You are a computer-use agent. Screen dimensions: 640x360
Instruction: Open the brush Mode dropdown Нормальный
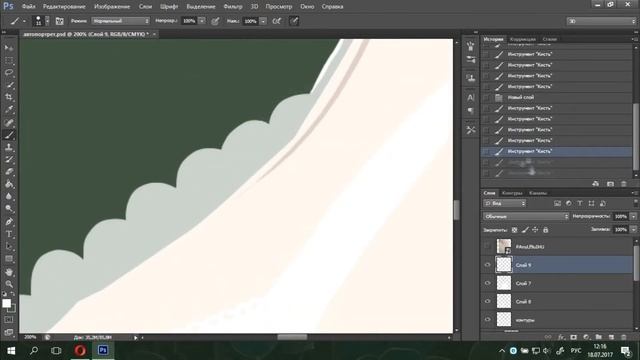(x=120, y=21)
